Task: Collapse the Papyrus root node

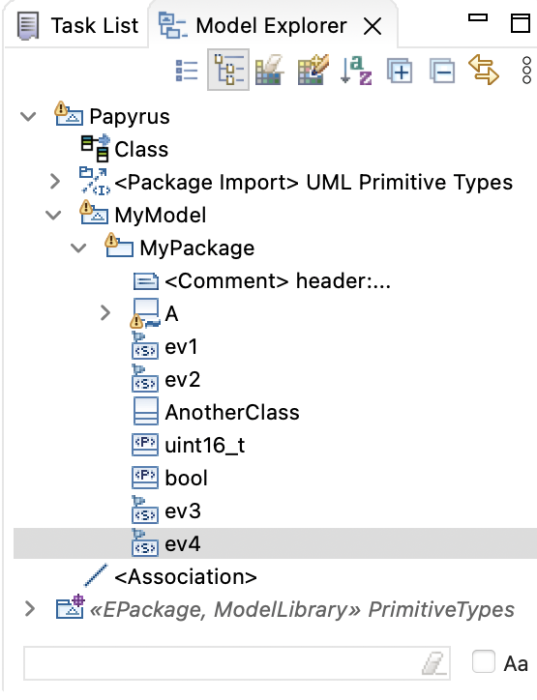Action: (x=28, y=117)
